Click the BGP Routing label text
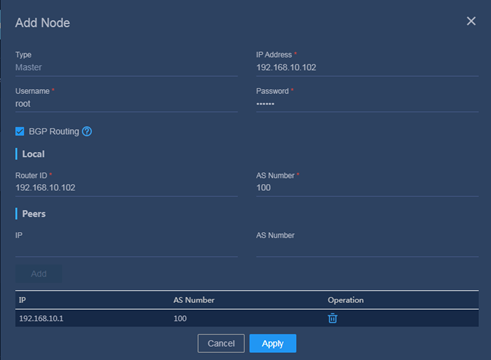 tap(54, 131)
